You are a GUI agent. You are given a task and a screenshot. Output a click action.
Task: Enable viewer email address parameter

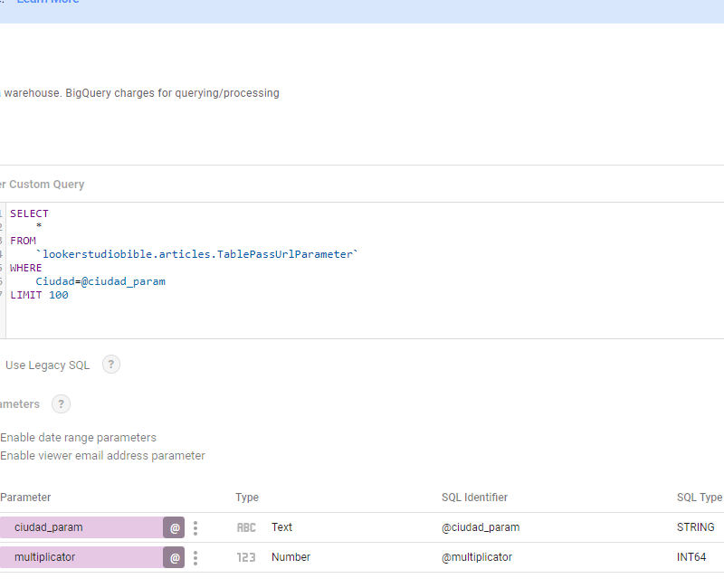point(103,455)
